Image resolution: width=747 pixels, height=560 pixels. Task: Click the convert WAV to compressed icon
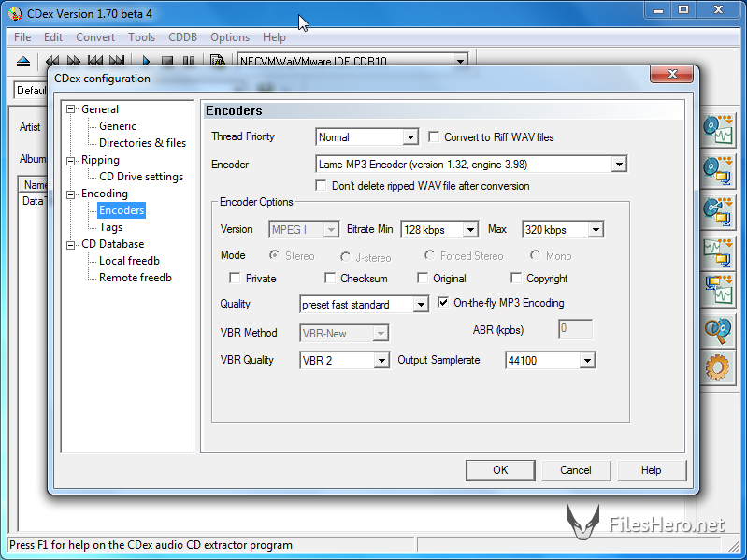(718, 252)
